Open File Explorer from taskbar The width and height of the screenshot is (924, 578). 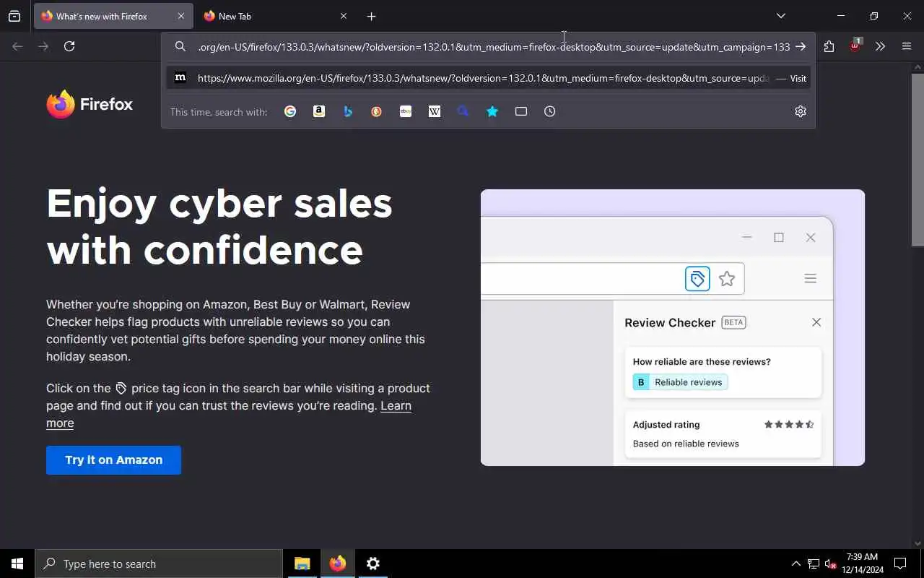(x=302, y=564)
